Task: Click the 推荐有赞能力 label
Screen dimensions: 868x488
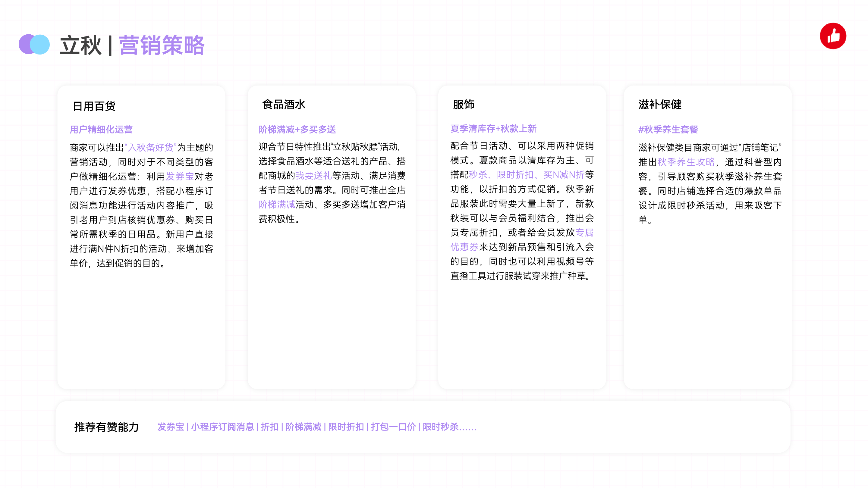Action: coord(106,427)
